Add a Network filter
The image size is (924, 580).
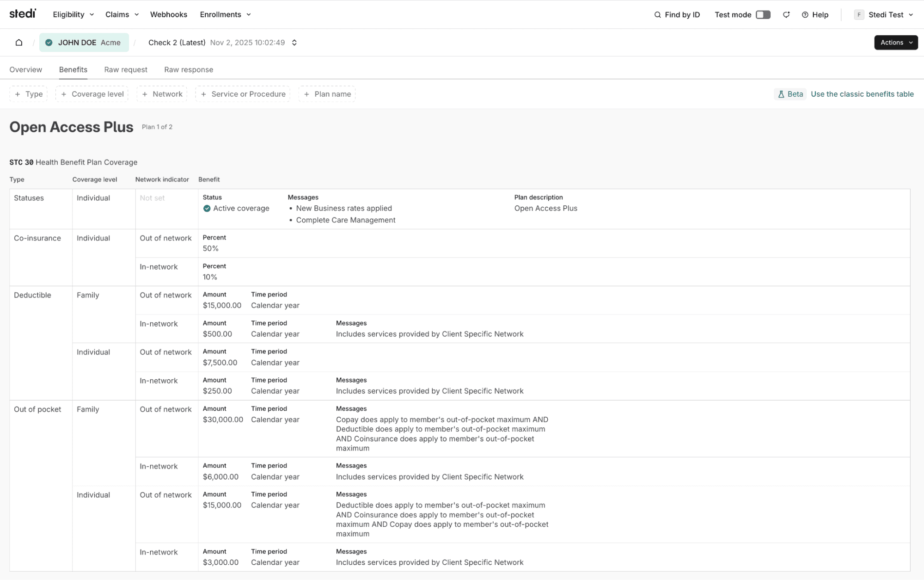162,94
